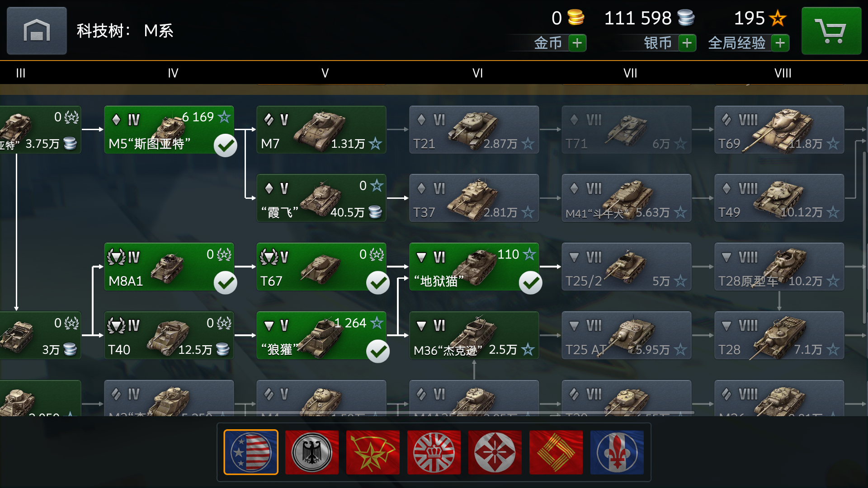This screenshot has height=488, width=868.
Task: Open the T69 tier VIII tank card
Action: pyautogui.click(x=779, y=130)
